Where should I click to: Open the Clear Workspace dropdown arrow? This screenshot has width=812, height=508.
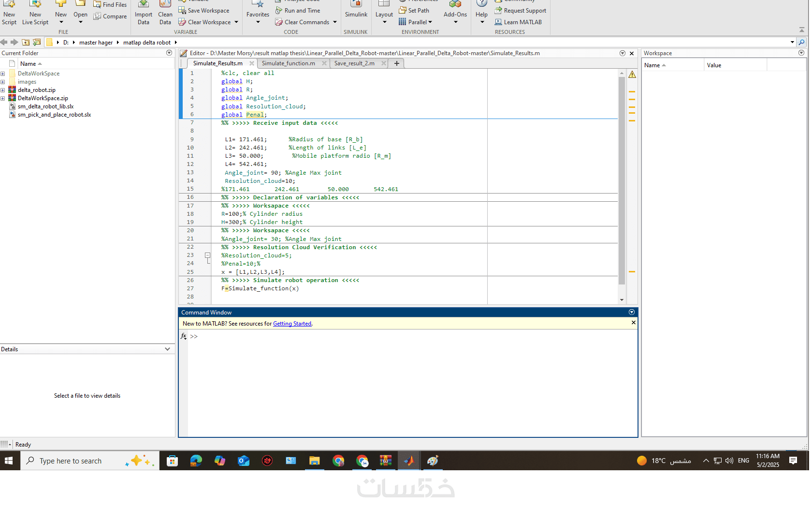point(236,22)
